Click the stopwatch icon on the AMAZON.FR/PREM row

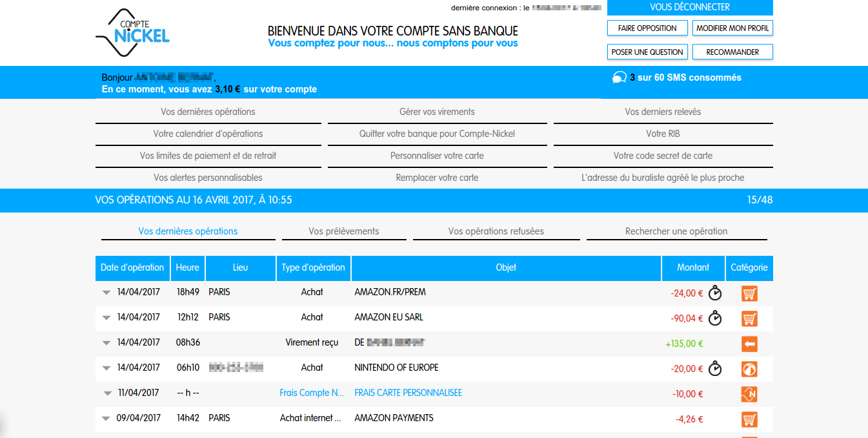(715, 293)
